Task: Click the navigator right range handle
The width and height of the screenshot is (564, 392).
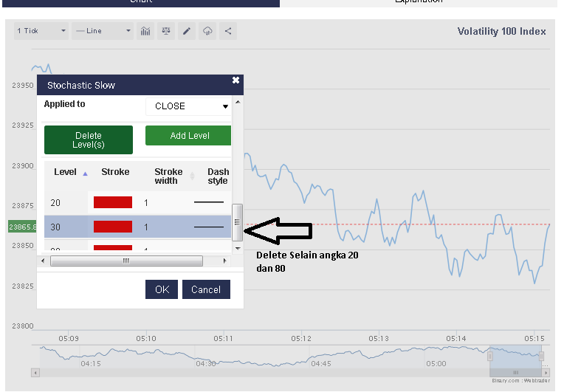Action: (541, 357)
